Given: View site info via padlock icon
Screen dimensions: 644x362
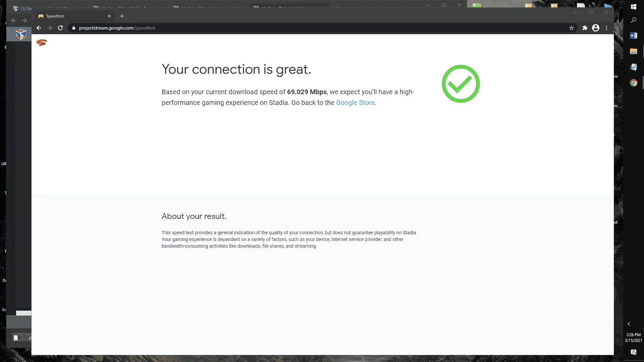Looking at the screenshot, I should pyautogui.click(x=74, y=28).
